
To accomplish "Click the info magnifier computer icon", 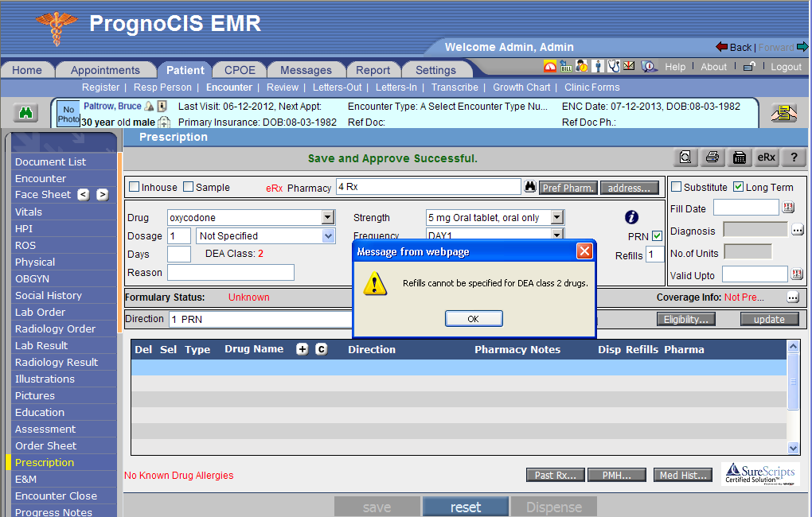I will pos(648,66).
